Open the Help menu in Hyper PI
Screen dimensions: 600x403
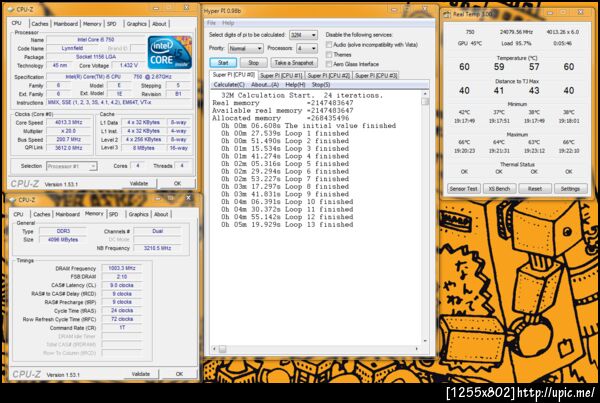[228, 23]
